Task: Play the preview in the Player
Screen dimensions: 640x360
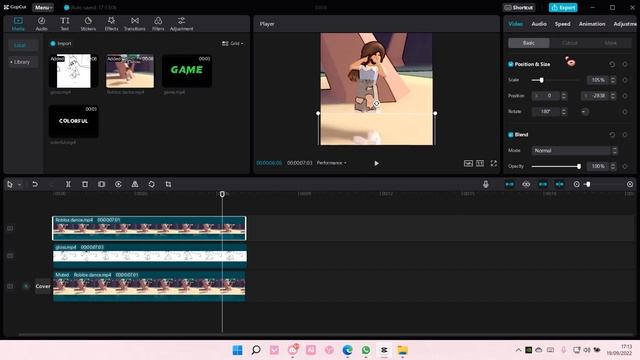Action: pyautogui.click(x=376, y=163)
